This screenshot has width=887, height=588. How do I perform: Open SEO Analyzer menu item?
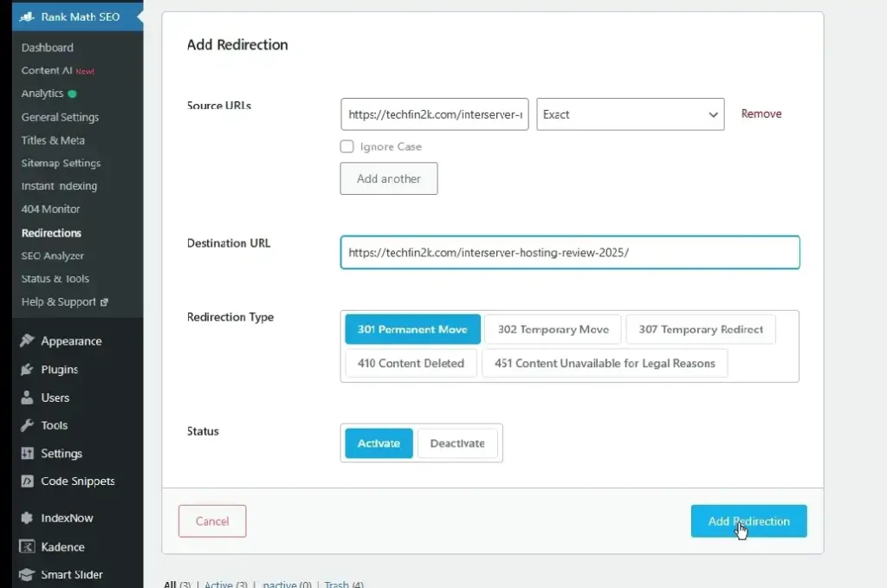53,255
